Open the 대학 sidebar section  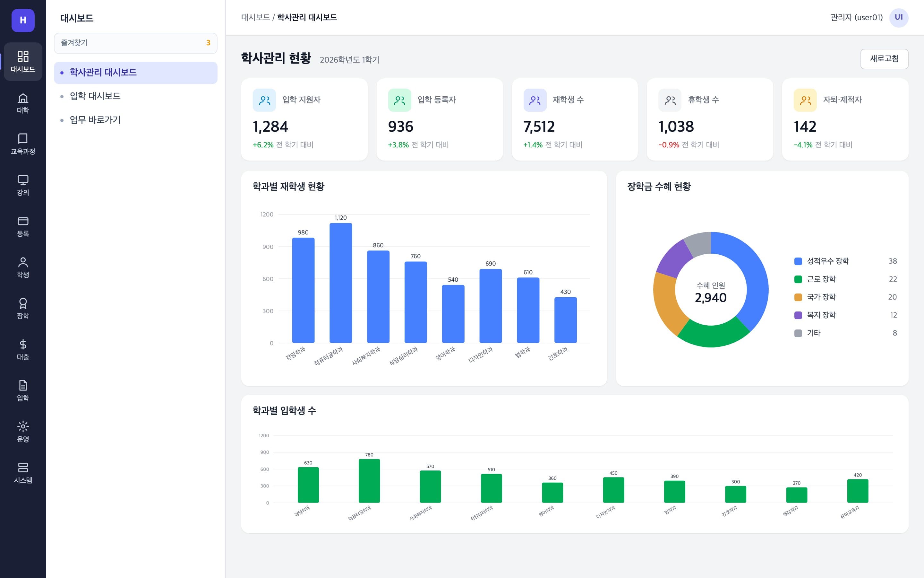pos(23,103)
